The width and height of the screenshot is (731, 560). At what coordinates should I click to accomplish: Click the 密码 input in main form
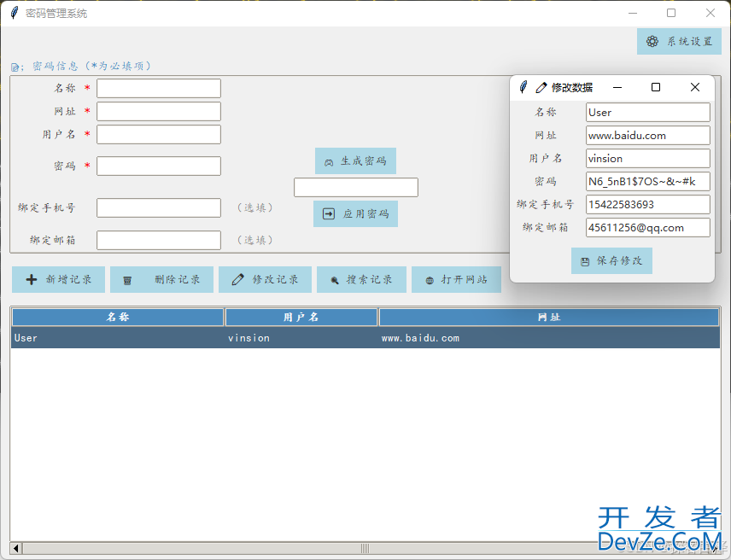(159, 166)
